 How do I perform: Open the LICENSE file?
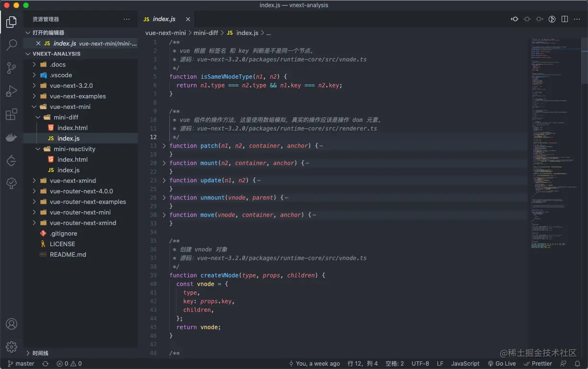[81, 244]
